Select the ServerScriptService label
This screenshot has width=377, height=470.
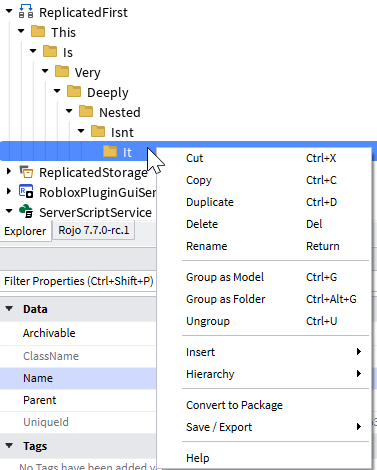pyautogui.click(x=95, y=213)
